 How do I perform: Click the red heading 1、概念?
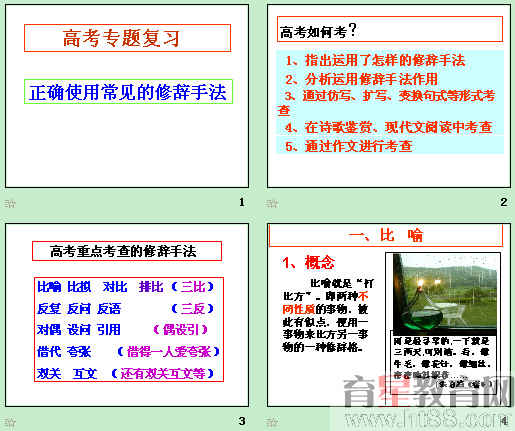click(308, 263)
